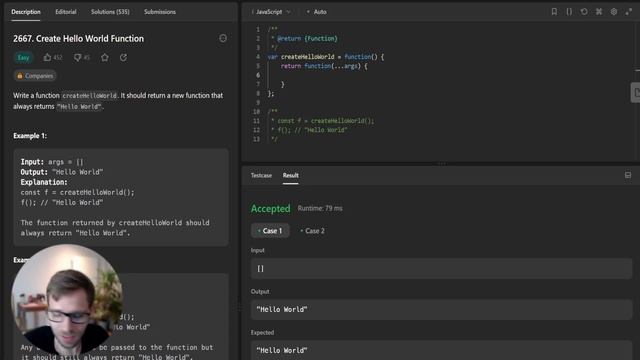Add problem to favorites with star icon
640x360 pixels.
coord(105,58)
